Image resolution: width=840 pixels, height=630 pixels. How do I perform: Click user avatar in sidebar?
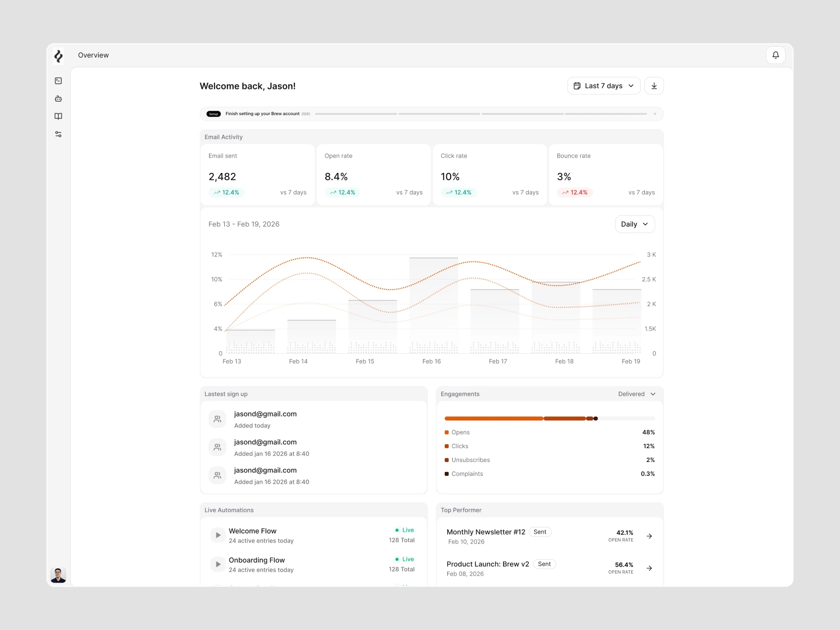tap(58, 575)
